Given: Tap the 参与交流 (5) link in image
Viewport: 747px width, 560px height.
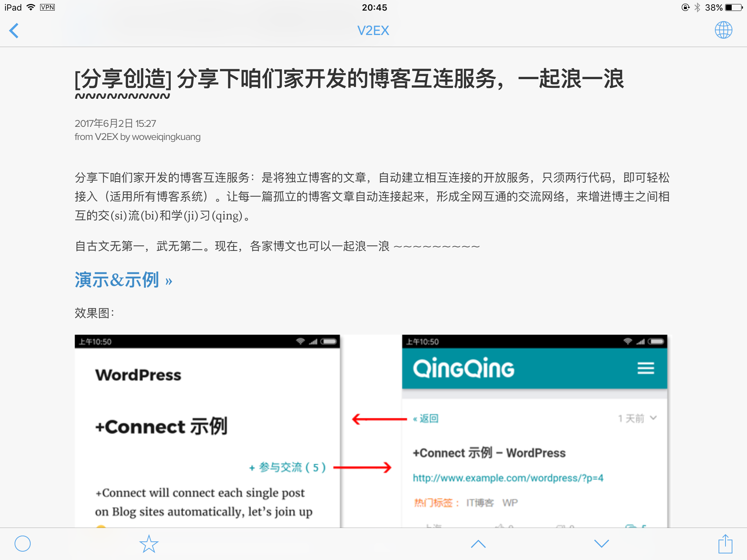Looking at the screenshot, I should coord(287,467).
